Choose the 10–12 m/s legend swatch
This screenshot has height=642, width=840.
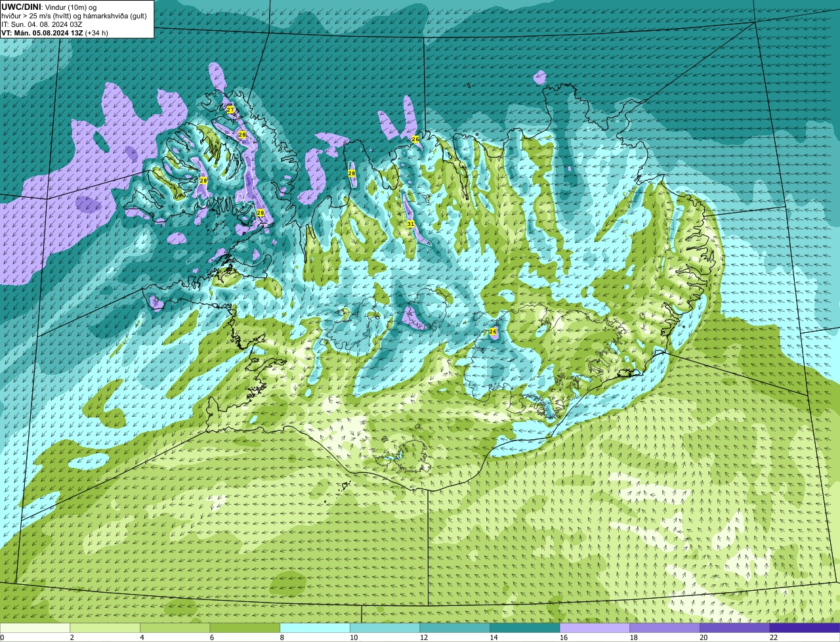pyautogui.click(x=385, y=628)
